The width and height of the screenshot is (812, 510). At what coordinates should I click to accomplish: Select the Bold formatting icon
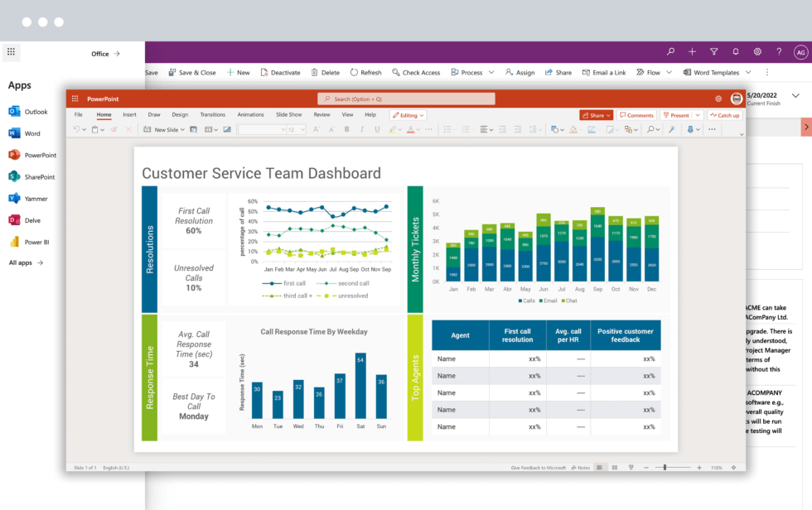(346, 130)
